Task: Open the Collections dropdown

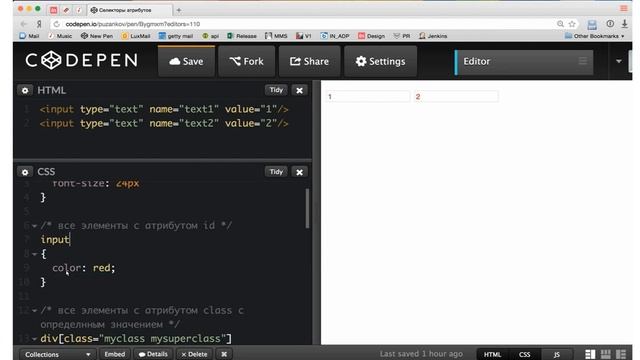Action: click(x=58, y=354)
